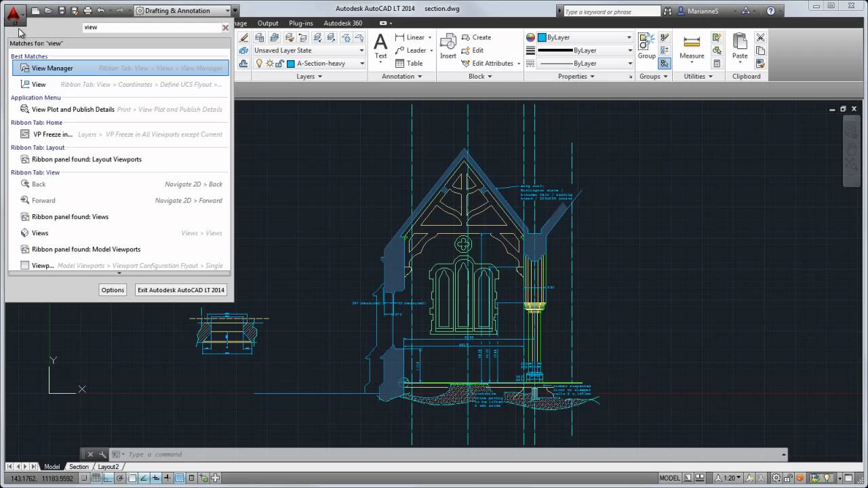The width and height of the screenshot is (868, 488).
Task: Click the Options button
Action: point(113,290)
